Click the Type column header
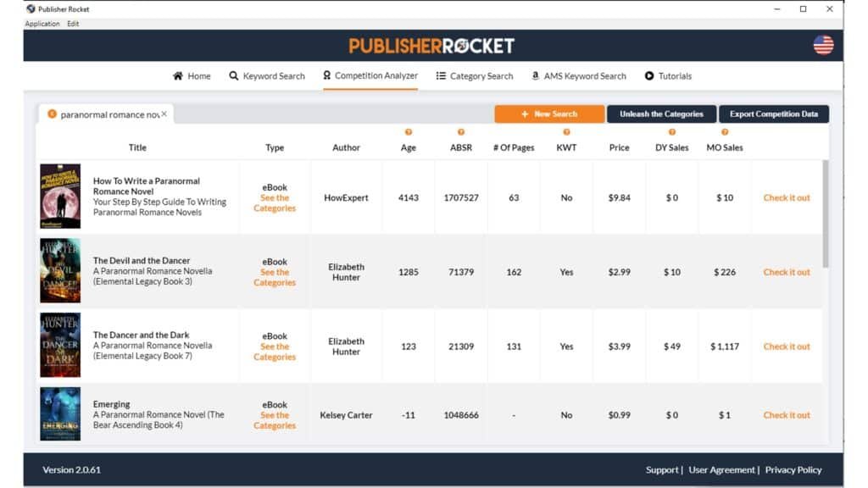Image resolution: width=868 pixels, height=488 pixels. pos(275,147)
